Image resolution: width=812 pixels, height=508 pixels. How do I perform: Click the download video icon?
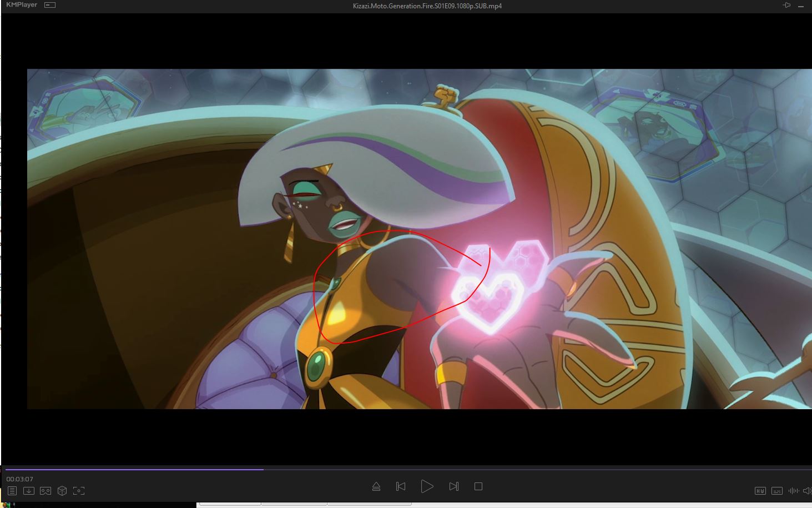(x=29, y=491)
